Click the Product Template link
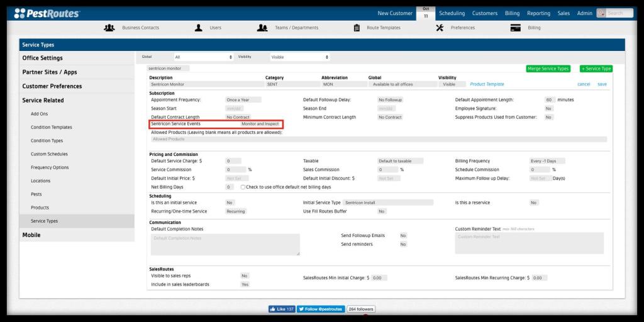644x322 pixels. [487, 84]
